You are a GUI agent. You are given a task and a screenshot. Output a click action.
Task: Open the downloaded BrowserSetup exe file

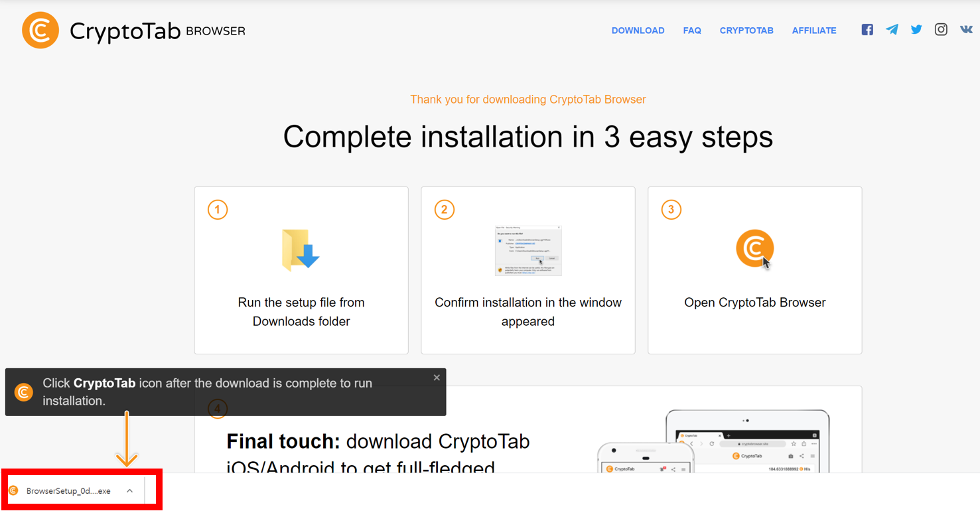68,491
